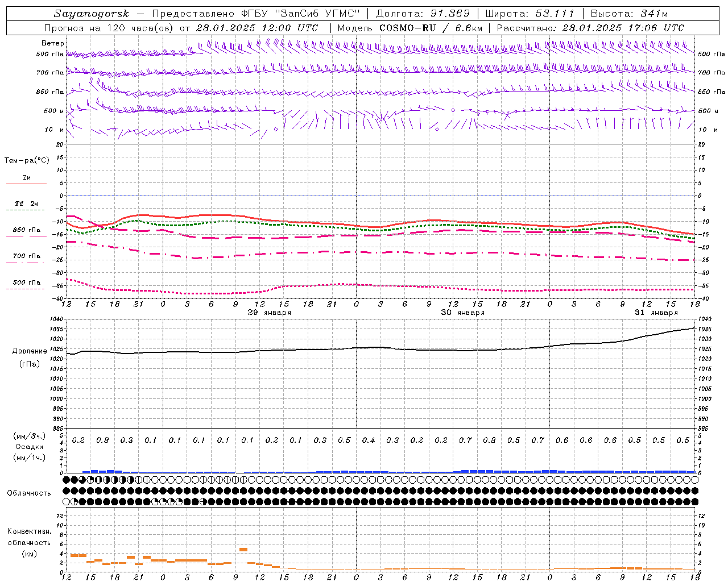Click the Осадки panel label
Viewport: 728px width, 582px height.
coord(30,447)
